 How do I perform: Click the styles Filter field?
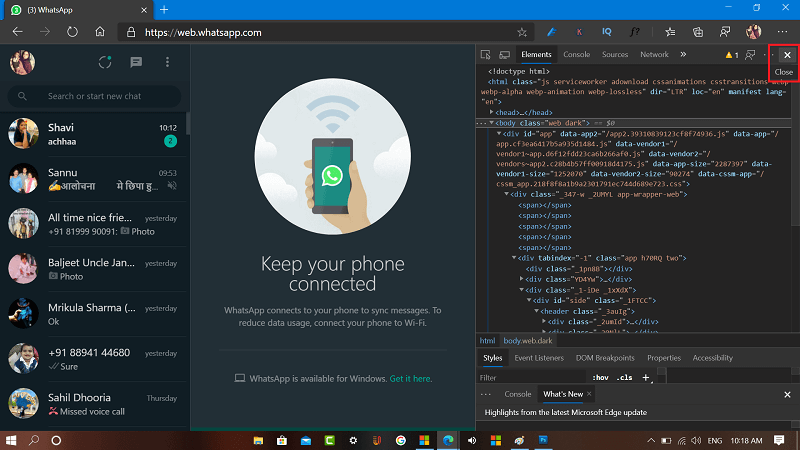(x=531, y=378)
